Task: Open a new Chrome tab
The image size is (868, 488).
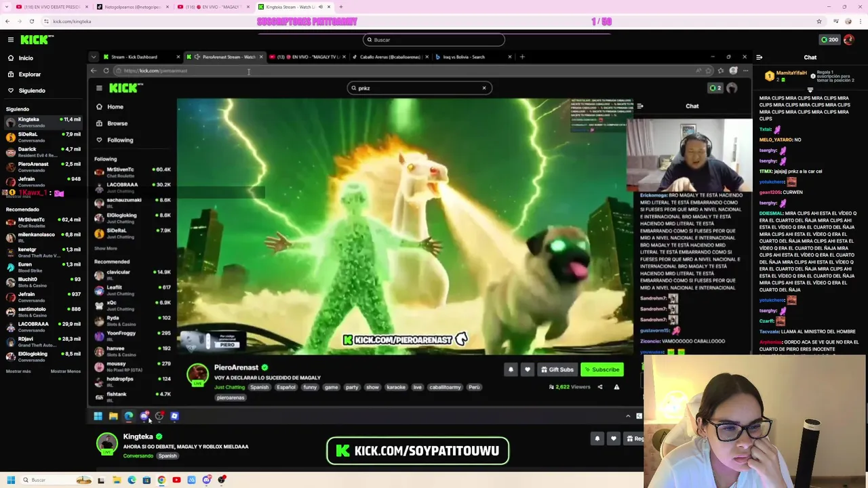Action: (x=340, y=7)
